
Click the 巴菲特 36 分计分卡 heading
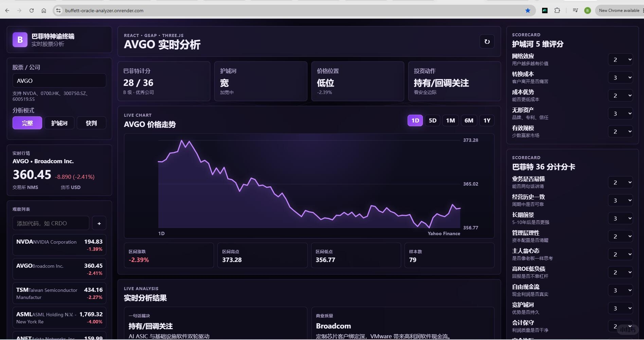pyautogui.click(x=543, y=167)
